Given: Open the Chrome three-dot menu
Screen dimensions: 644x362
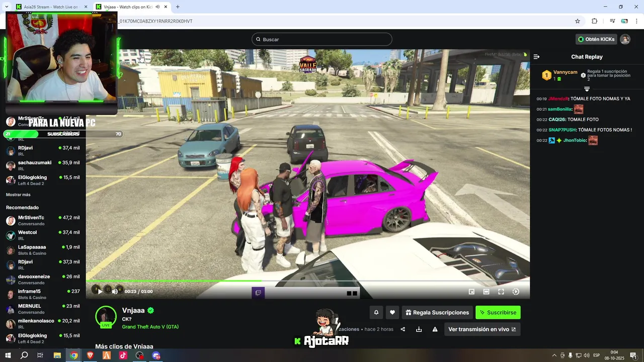Looking at the screenshot, I should pos(636,21).
